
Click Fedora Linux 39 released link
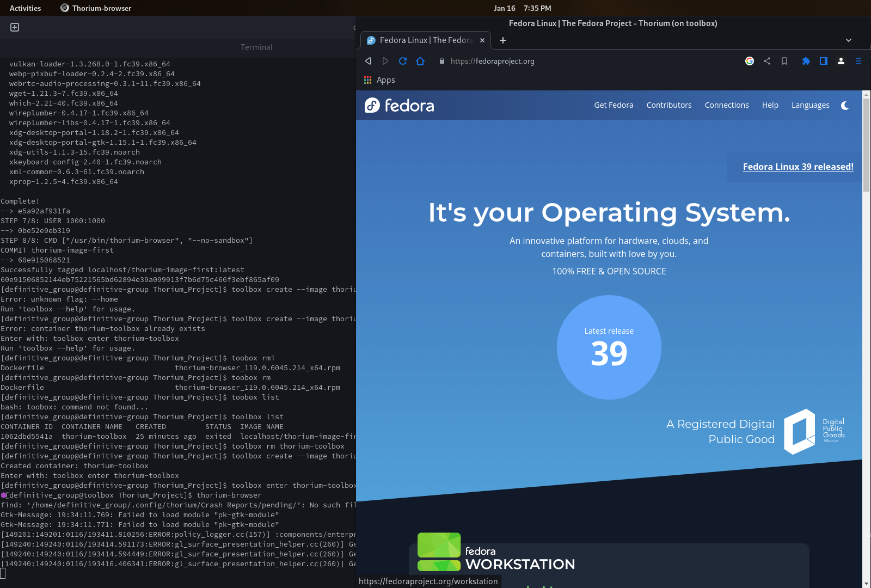[798, 167]
